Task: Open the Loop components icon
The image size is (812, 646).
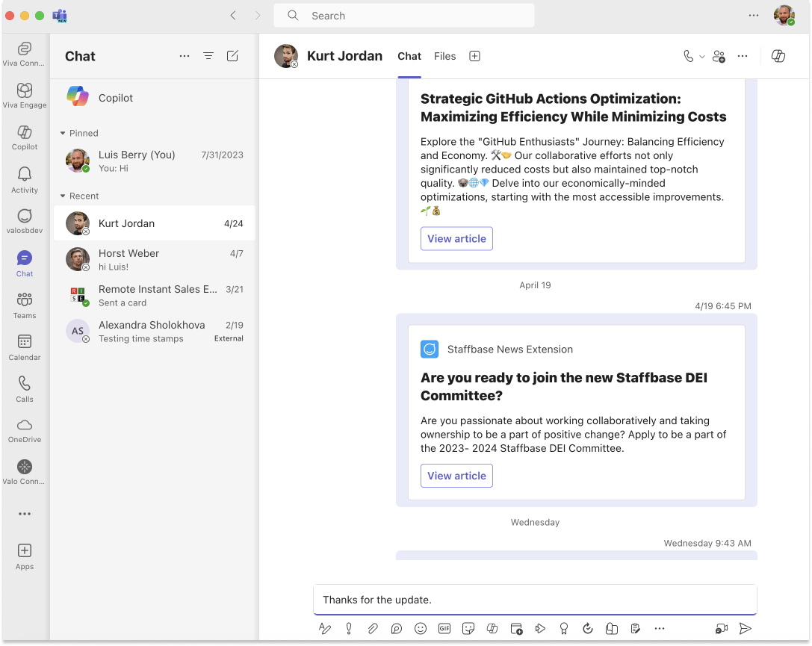Action: coord(397,628)
